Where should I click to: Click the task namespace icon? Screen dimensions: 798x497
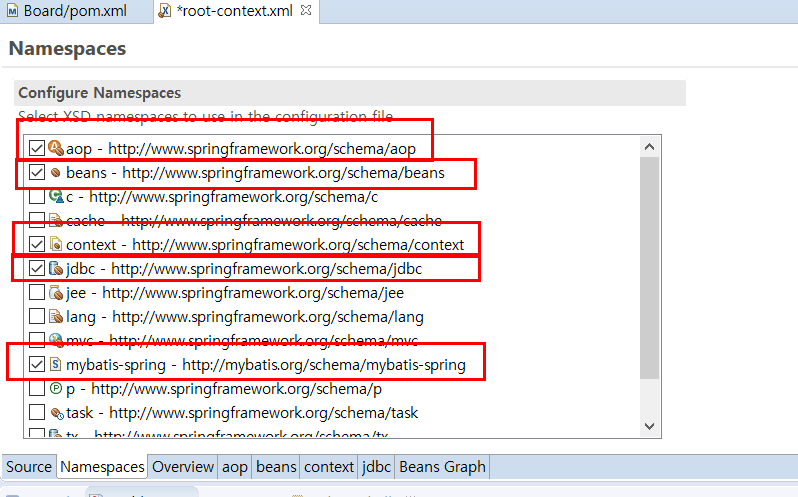[x=56, y=413]
